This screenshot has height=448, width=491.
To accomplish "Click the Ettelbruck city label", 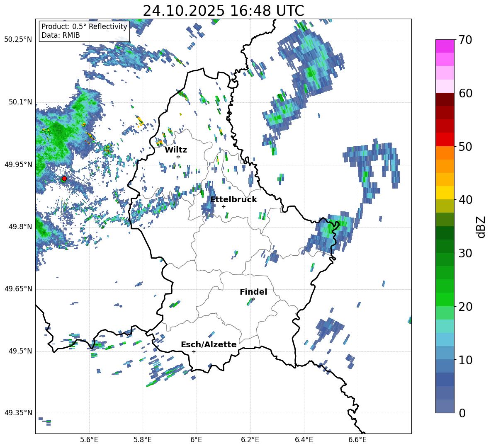I will click(x=233, y=199).
